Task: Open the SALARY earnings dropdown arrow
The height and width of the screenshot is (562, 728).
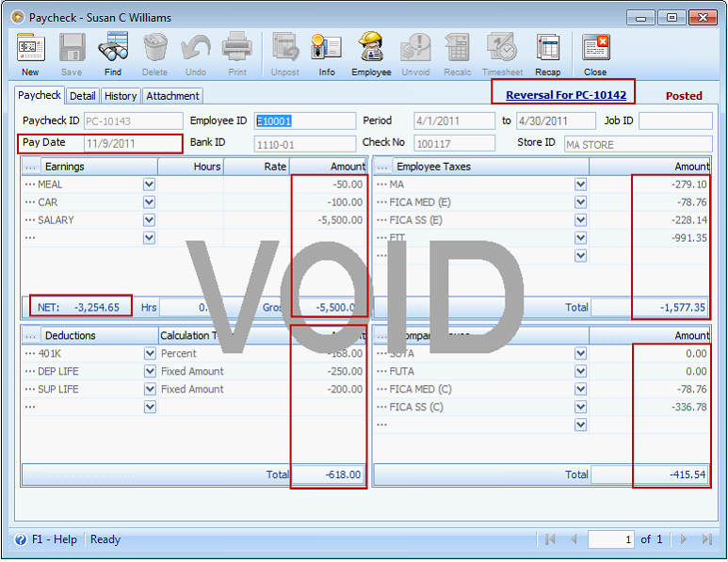Action: tap(149, 220)
